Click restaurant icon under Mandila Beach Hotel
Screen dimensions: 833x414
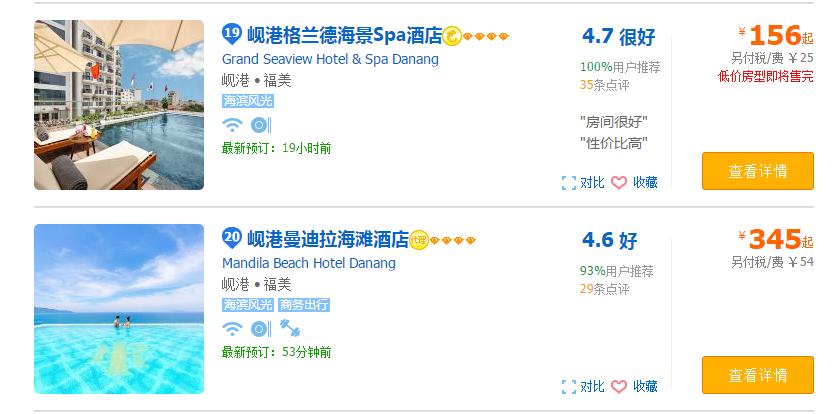[260, 329]
